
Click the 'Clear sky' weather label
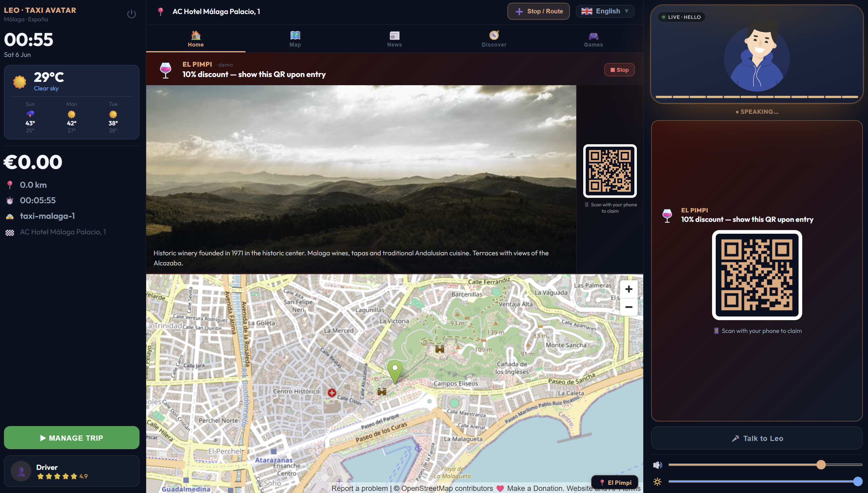point(46,88)
